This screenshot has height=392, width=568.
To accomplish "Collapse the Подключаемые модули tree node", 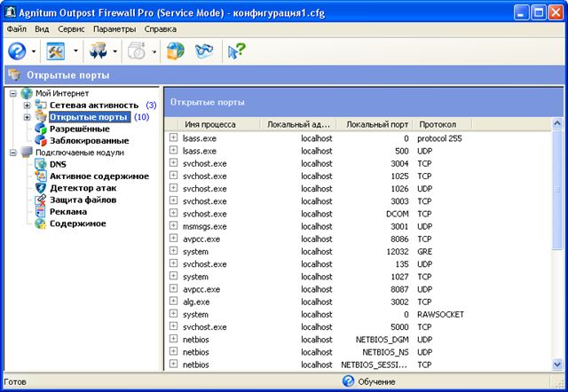I will (13, 153).
